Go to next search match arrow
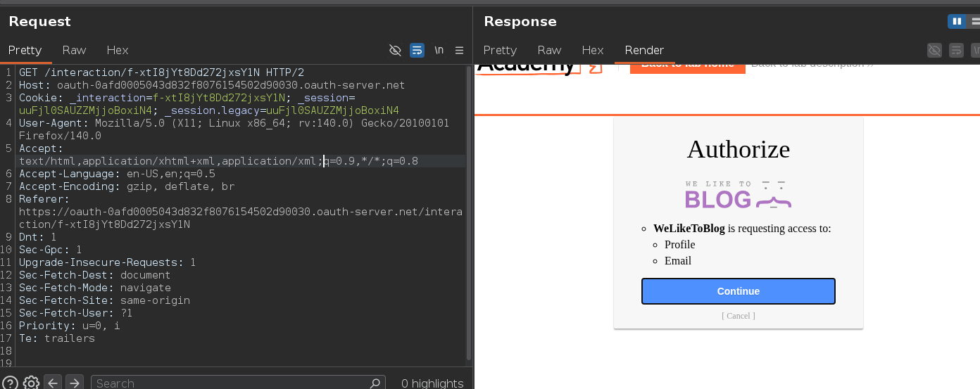Viewport: 980px width, 389px height. [x=75, y=383]
